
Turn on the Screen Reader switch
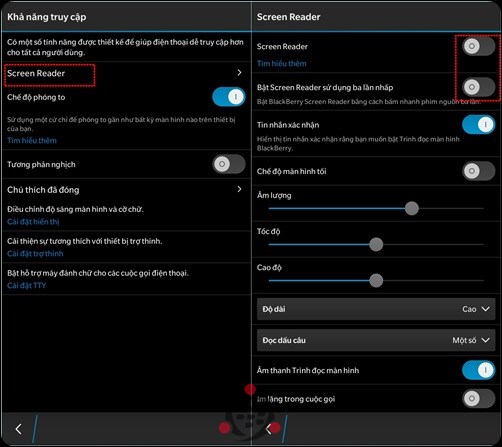tap(479, 46)
